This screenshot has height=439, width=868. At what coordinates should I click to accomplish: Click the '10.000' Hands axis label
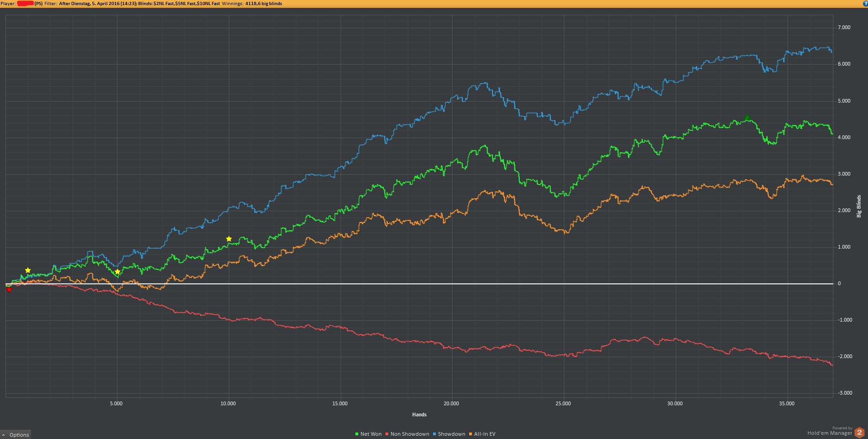pyautogui.click(x=228, y=403)
